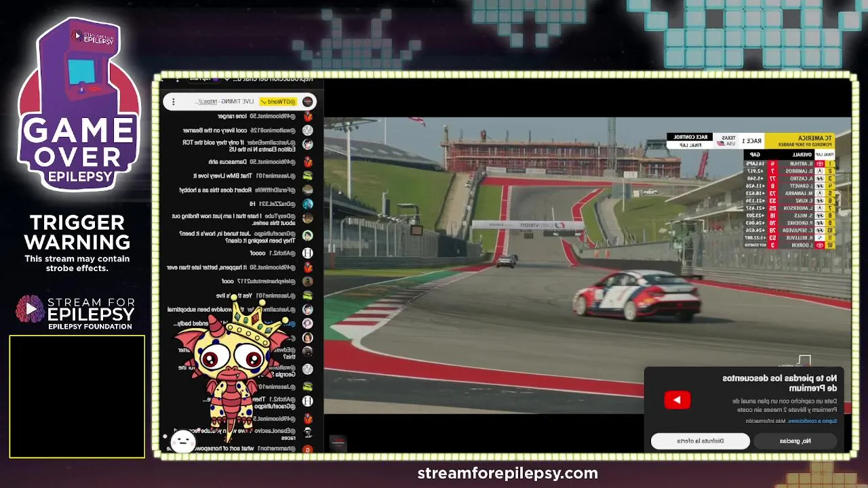868x488 pixels.
Task: Click the avatar beside hammerton1's horsepower question
Action: 307,449
